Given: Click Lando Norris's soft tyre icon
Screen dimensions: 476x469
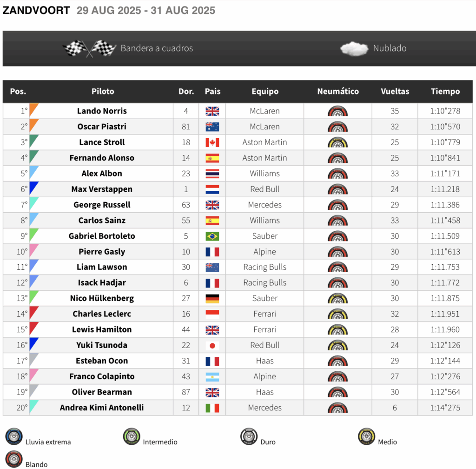Looking at the screenshot, I should [x=337, y=111].
